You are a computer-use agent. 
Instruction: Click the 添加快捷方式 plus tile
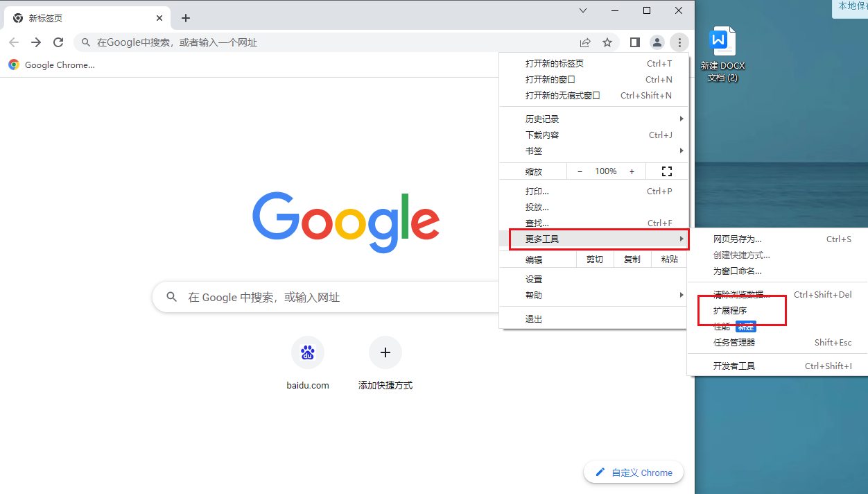click(x=385, y=363)
